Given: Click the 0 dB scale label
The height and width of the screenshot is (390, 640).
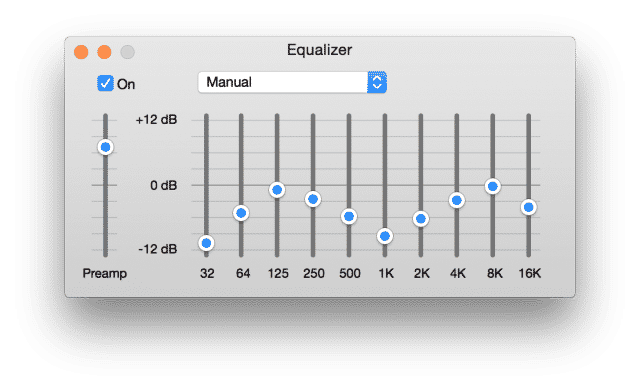Looking at the screenshot, I should pos(163,185).
